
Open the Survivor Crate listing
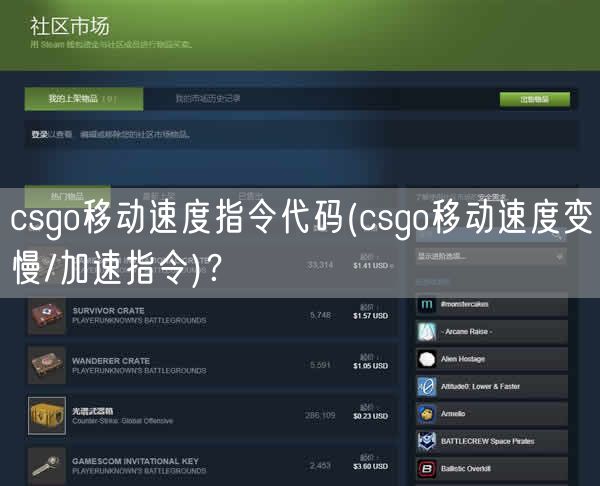(x=212, y=316)
